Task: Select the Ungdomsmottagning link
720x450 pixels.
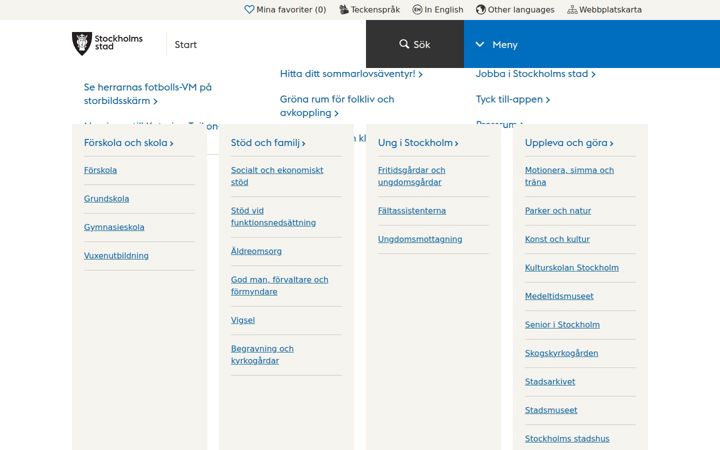Action: coord(420,239)
